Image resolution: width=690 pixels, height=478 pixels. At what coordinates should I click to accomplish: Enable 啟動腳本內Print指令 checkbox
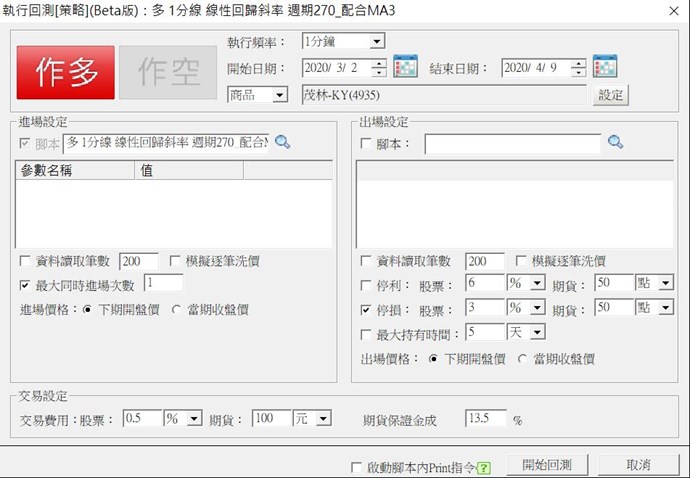(356, 467)
